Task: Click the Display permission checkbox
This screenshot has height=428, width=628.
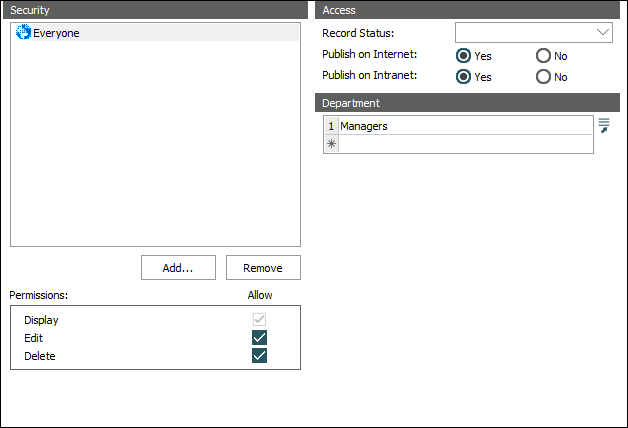Action: (260, 320)
